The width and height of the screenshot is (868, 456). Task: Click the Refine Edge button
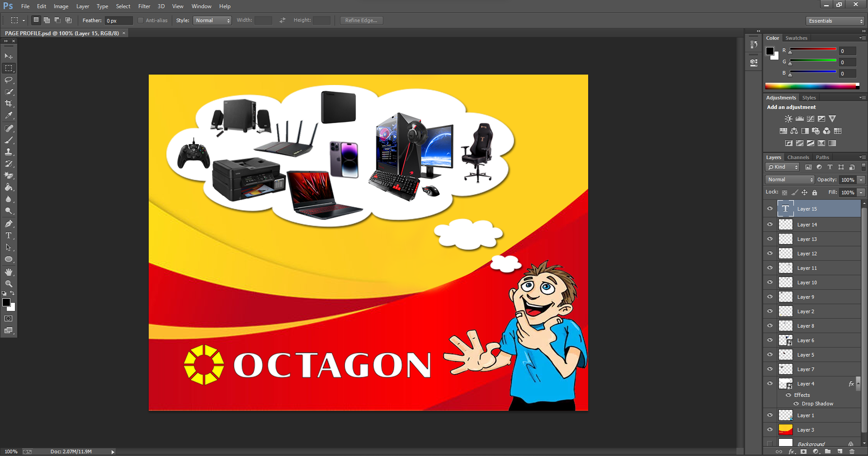(x=361, y=20)
